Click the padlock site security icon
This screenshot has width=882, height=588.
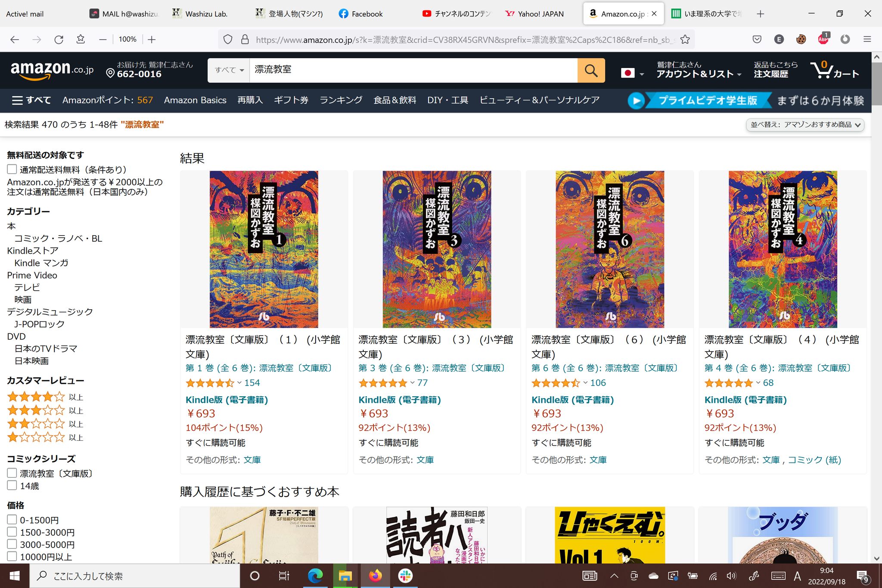pos(245,40)
